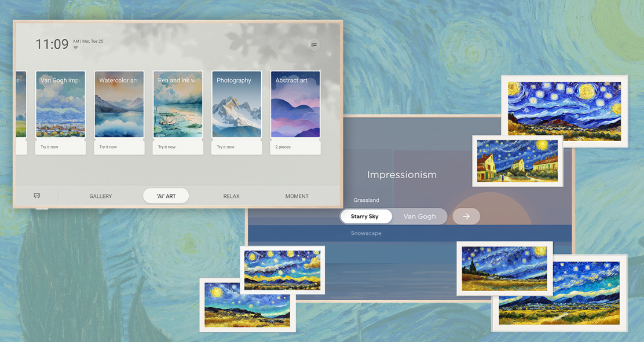Click "Try it now" under the Watercolor card
The width and height of the screenshot is (644, 342).
108,147
